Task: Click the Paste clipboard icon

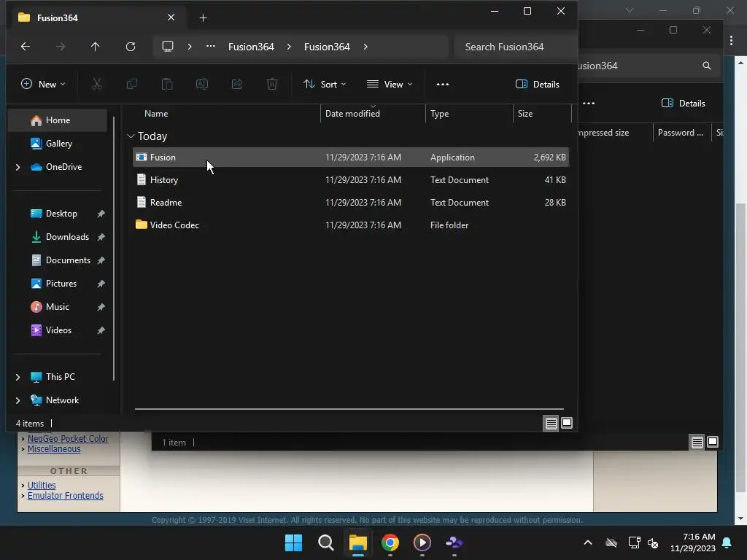Action: 167,85
